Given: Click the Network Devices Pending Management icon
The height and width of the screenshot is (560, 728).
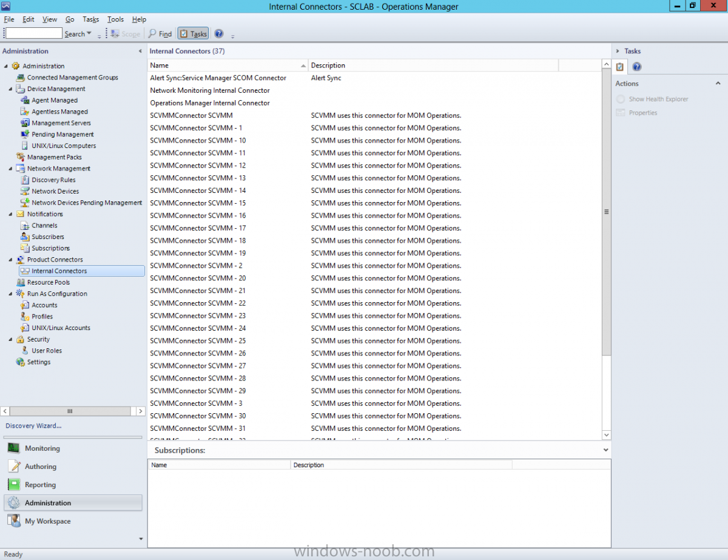Looking at the screenshot, I should [x=25, y=203].
